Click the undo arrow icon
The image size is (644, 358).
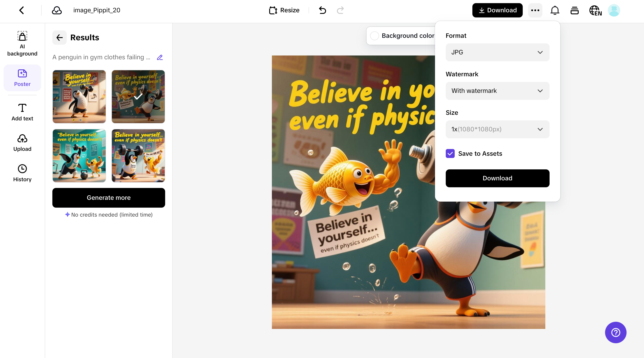pos(322,10)
